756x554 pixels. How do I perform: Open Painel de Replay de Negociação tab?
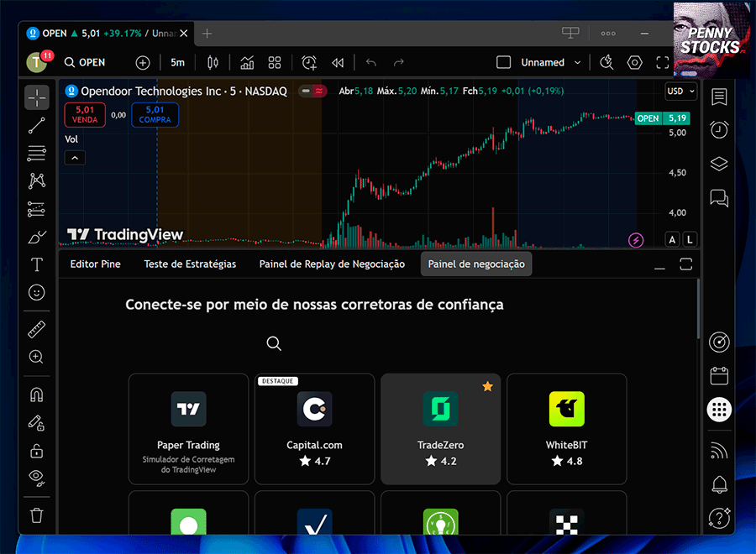[x=332, y=264]
